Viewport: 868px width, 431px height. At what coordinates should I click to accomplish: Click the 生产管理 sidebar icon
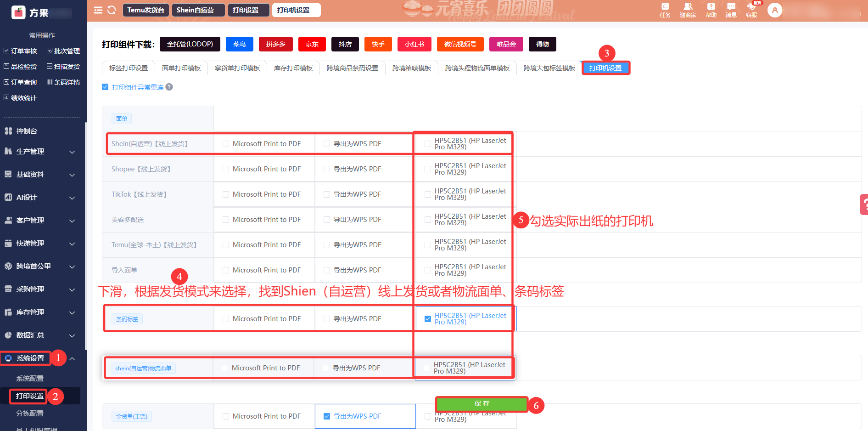pyautogui.click(x=8, y=151)
